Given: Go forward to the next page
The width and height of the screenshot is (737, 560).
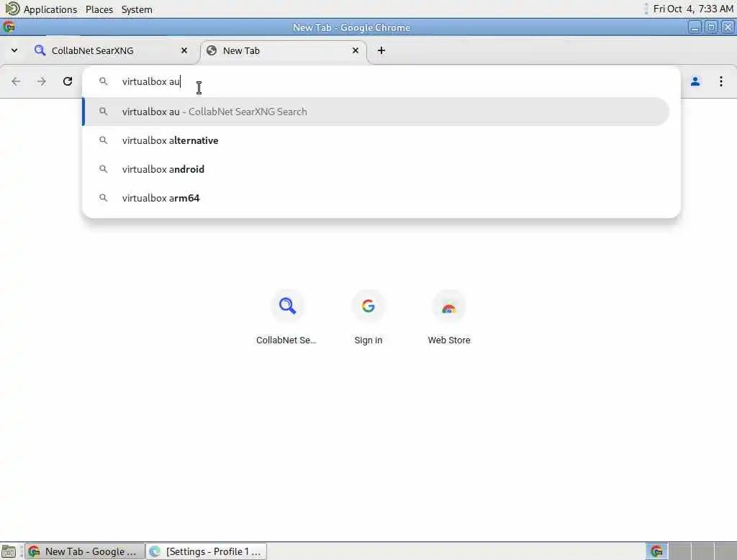Looking at the screenshot, I should pyautogui.click(x=42, y=81).
